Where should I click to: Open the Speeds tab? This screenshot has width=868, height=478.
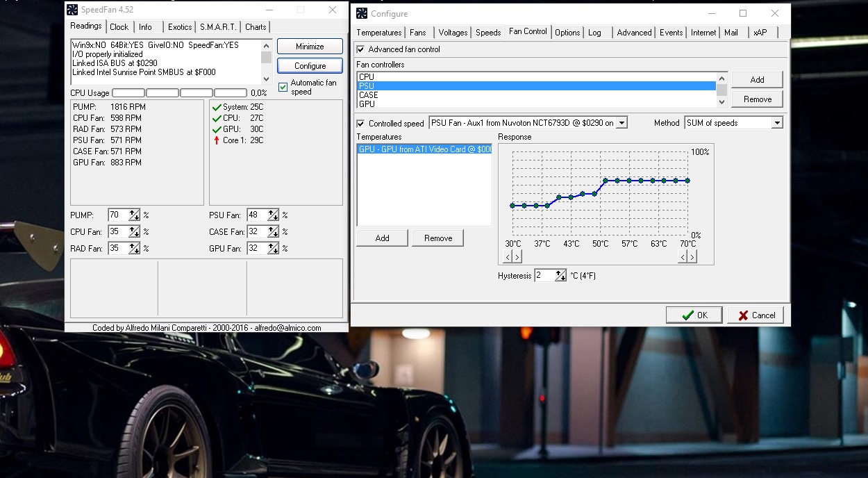(488, 33)
